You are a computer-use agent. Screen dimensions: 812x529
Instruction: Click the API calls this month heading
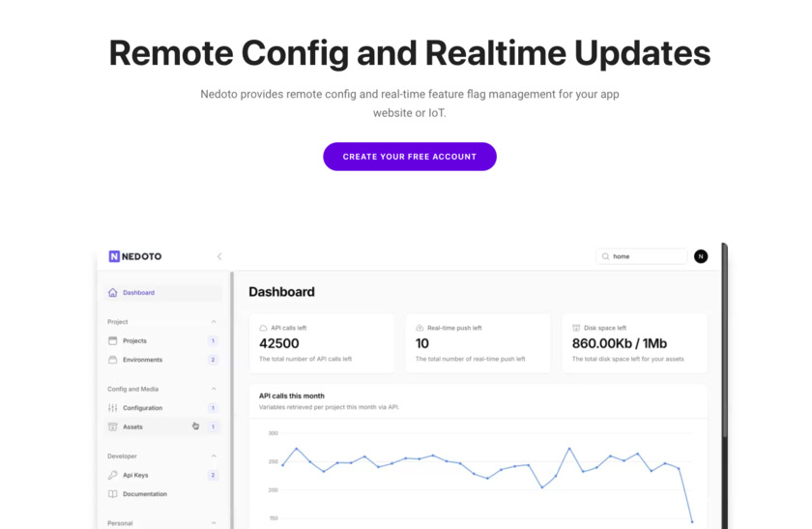point(292,396)
